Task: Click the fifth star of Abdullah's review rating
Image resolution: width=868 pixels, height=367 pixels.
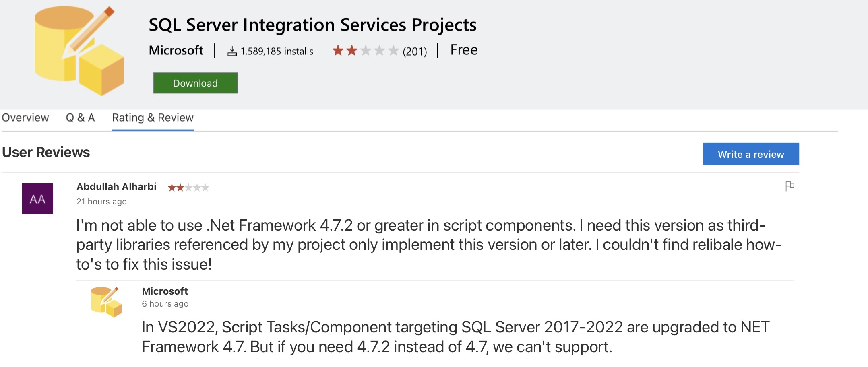Action: click(206, 187)
